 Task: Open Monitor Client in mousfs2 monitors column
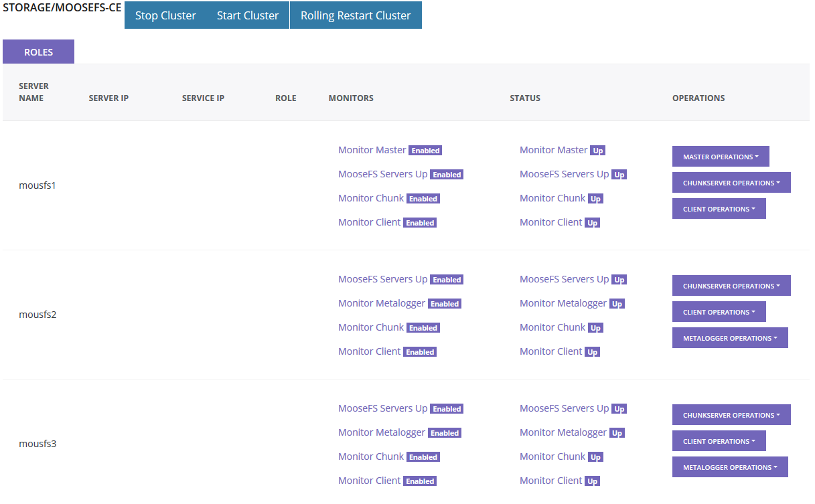[370, 351]
